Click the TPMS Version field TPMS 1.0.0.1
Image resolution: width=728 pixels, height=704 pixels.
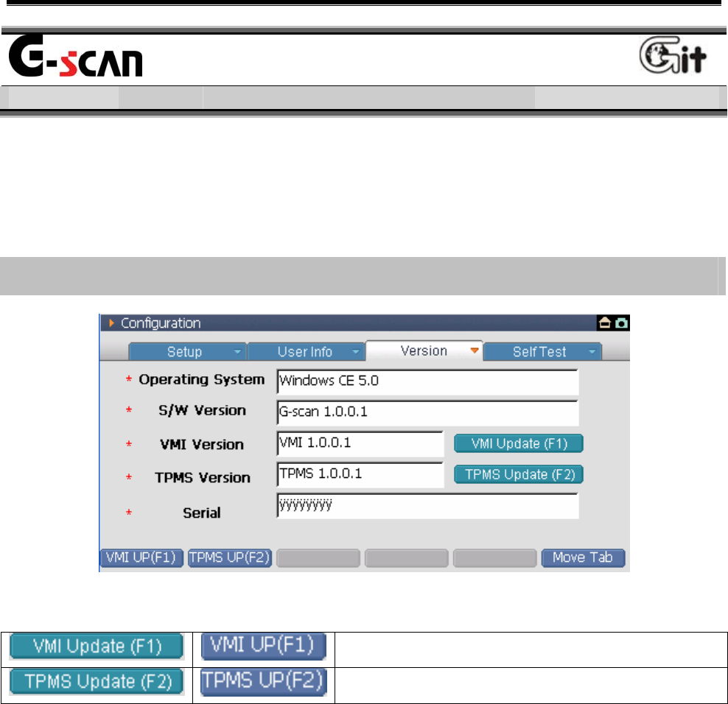point(360,475)
